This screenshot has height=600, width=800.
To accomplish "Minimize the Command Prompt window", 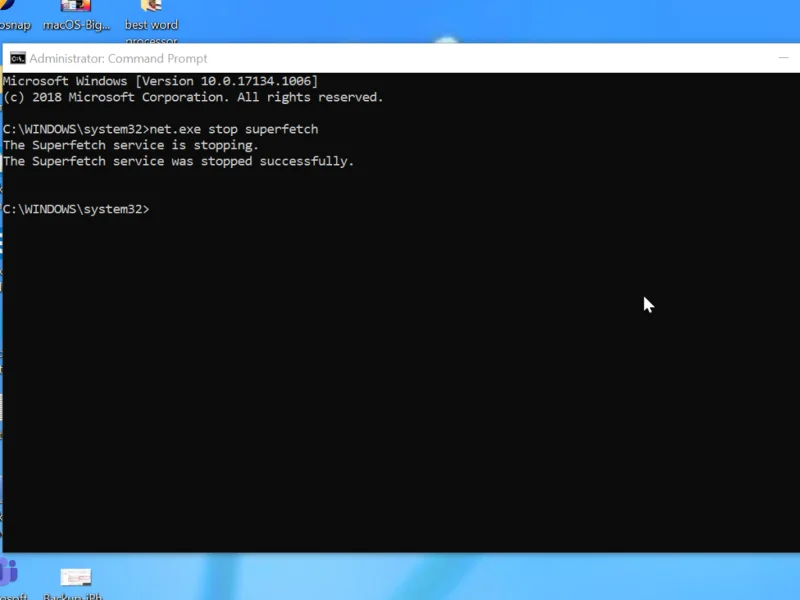I will tap(784, 58).
